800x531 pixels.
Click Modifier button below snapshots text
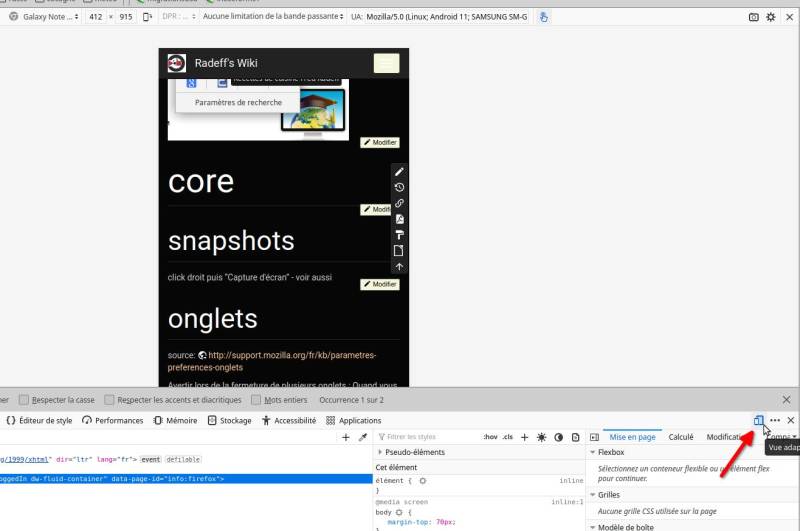pyautogui.click(x=380, y=284)
